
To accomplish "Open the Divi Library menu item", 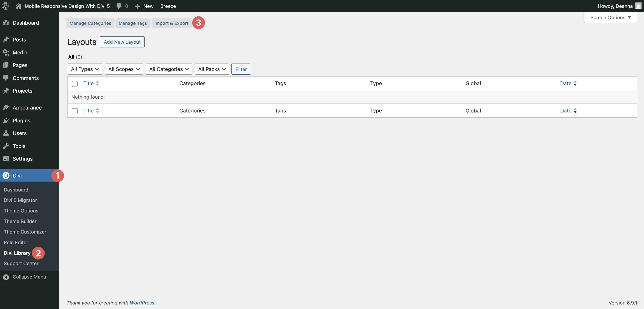I will (x=17, y=253).
